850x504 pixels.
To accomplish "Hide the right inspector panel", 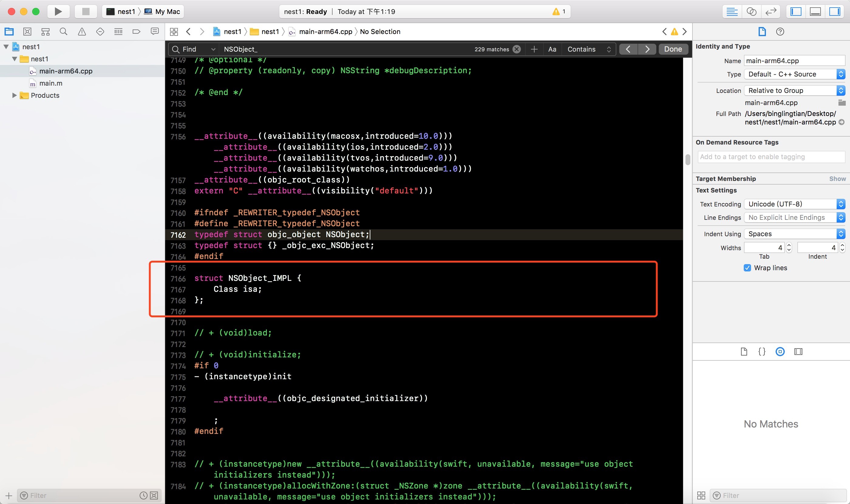I will point(835,12).
